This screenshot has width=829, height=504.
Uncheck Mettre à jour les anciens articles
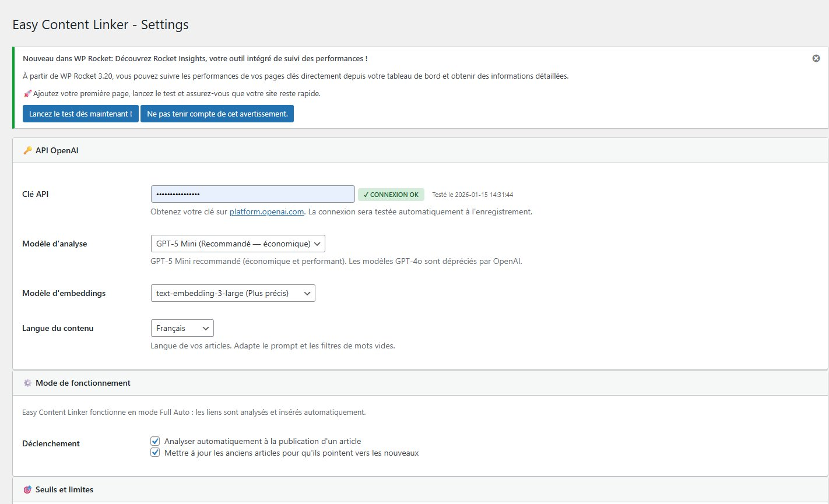(x=155, y=452)
